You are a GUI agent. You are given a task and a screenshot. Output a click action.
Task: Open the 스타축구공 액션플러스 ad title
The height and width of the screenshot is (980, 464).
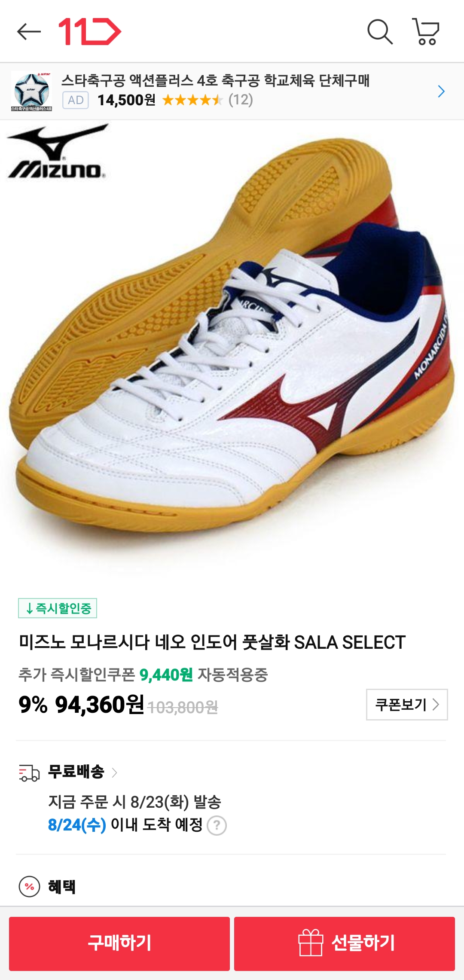pos(215,80)
